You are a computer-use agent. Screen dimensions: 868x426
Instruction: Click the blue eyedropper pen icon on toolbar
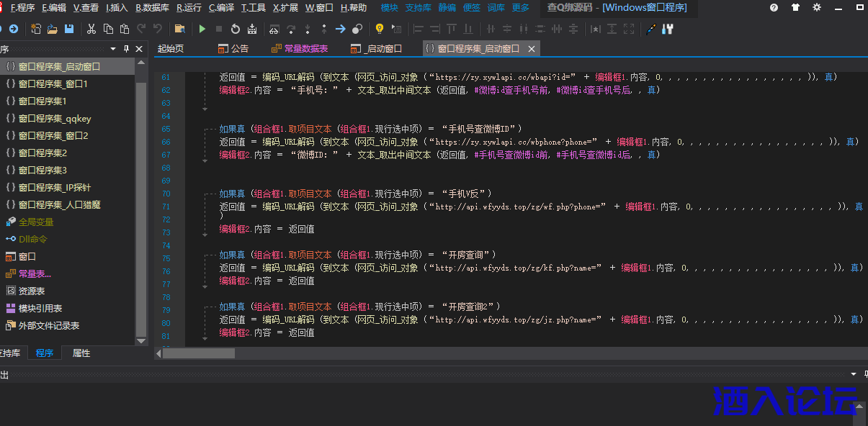click(x=650, y=29)
